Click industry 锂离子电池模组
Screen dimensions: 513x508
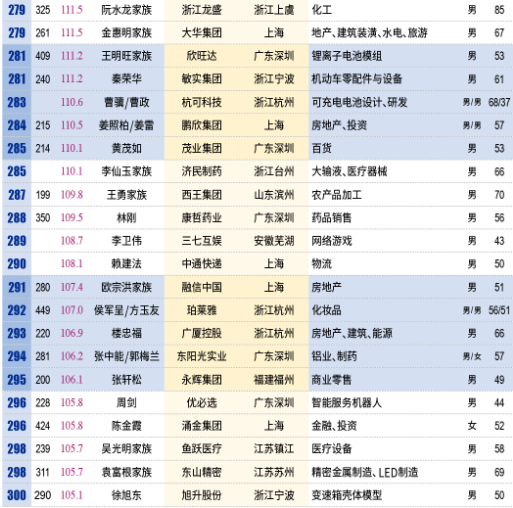coord(347,56)
